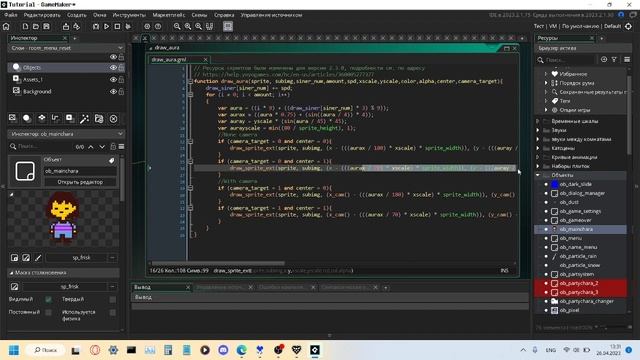Click the highlighted laptop mode toolbar icon
Screen dimensions: 640x360
tap(228, 27)
